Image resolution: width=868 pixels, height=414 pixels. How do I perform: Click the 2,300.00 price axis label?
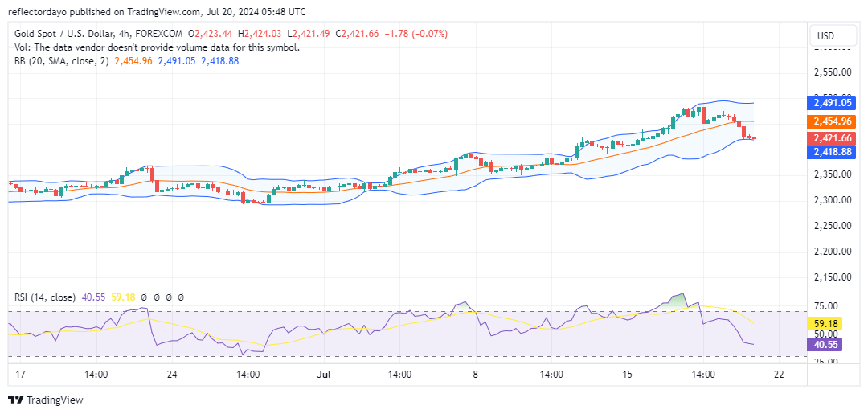(x=832, y=200)
